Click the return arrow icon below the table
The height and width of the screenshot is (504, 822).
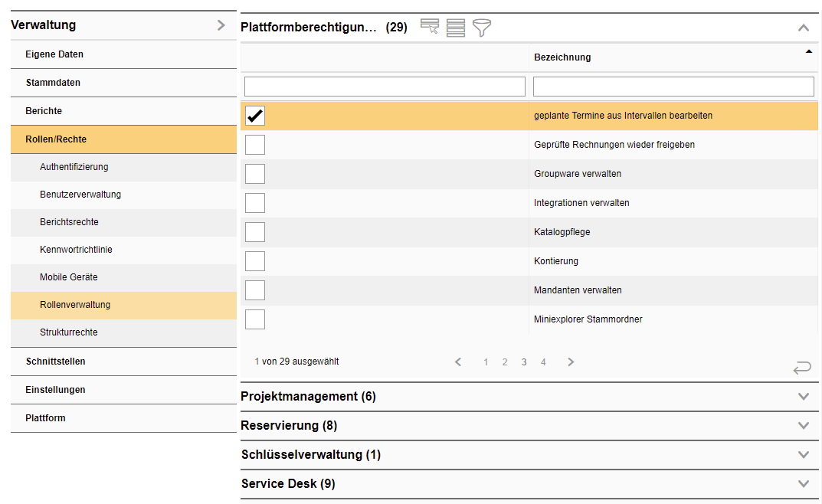(801, 368)
